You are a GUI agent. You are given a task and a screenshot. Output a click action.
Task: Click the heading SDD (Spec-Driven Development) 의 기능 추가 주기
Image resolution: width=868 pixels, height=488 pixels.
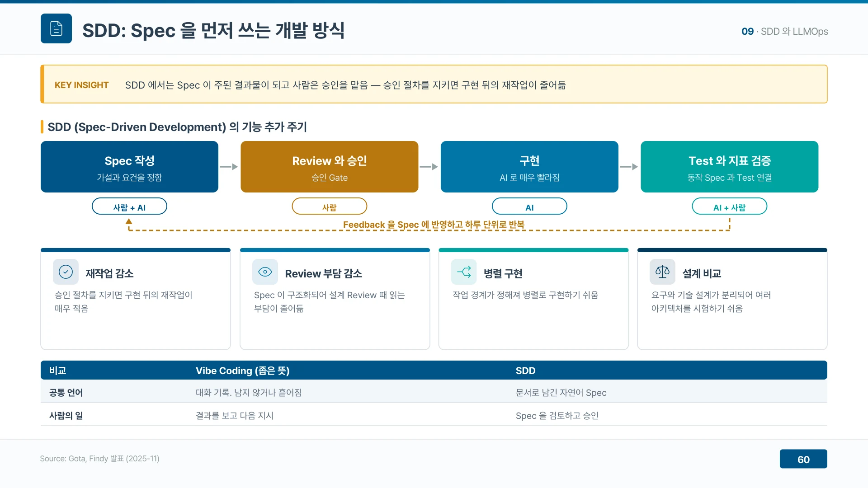pyautogui.click(x=177, y=127)
